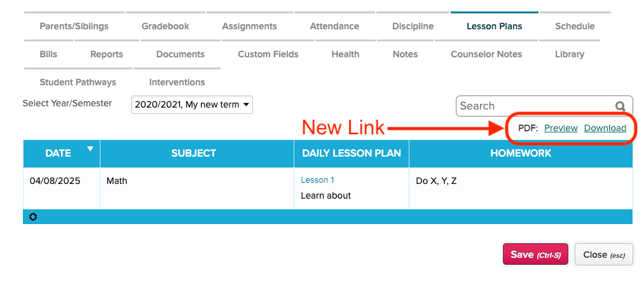Open the Year/Semester dropdown
This screenshot has width=644, height=282.
tap(191, 105)
